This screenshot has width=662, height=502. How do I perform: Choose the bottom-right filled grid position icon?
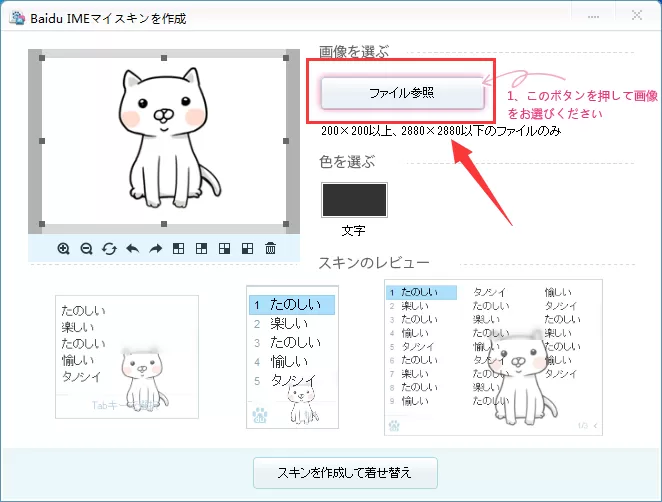click(x=225, y=249)
